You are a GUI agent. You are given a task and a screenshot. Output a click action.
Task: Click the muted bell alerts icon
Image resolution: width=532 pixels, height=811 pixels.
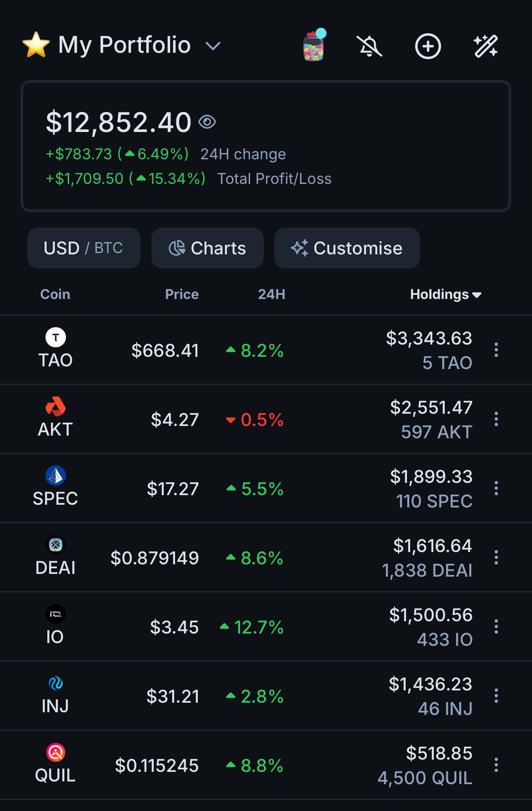pos(370,46)
